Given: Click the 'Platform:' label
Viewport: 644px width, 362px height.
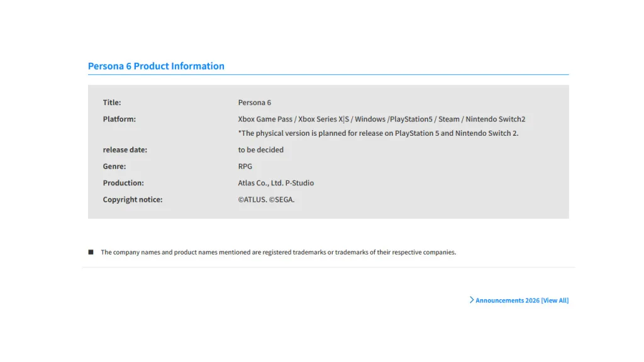Looking at the screenshot, I should [119, 119].
